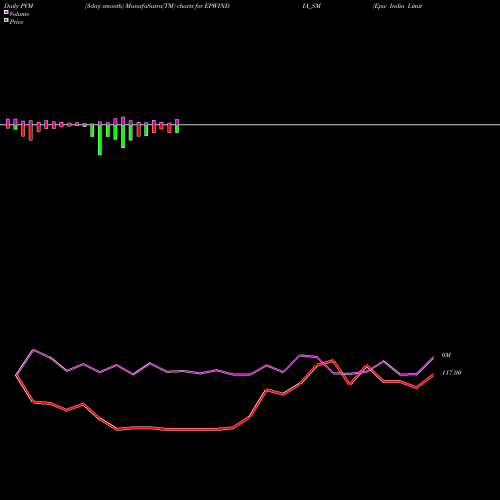Click the '117.00' price value label

452,373
